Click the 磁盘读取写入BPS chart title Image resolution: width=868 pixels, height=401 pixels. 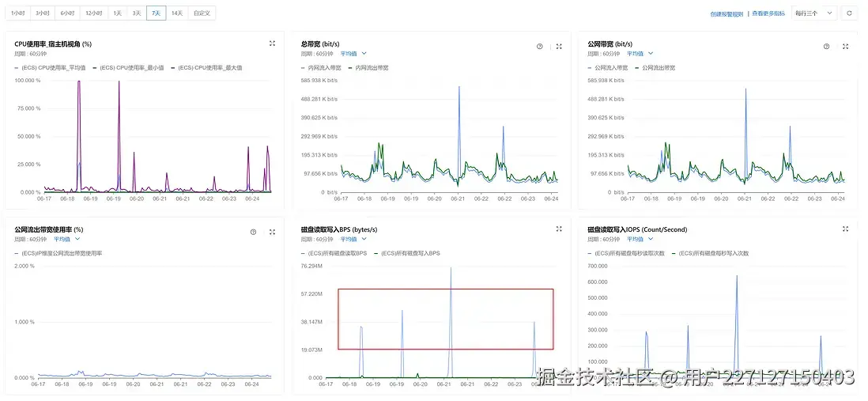pos(339,229)
